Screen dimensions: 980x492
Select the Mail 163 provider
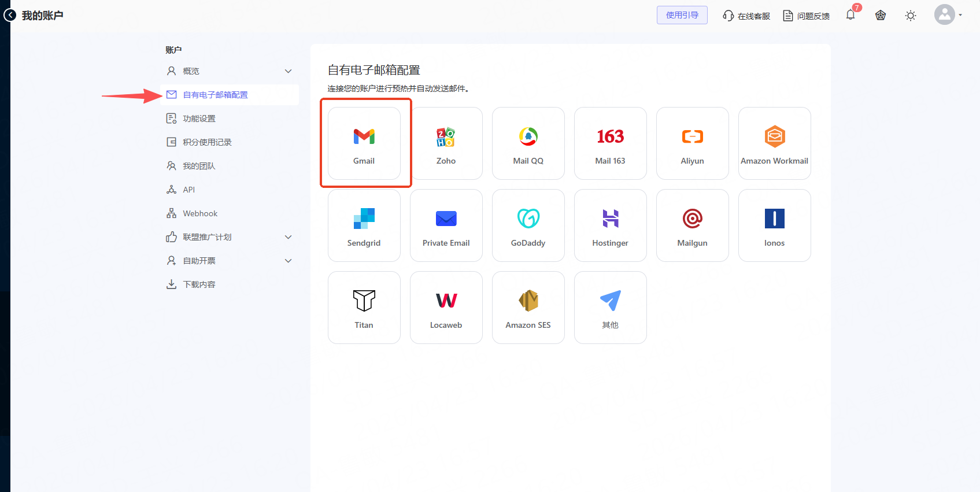(x=610, y=143)
